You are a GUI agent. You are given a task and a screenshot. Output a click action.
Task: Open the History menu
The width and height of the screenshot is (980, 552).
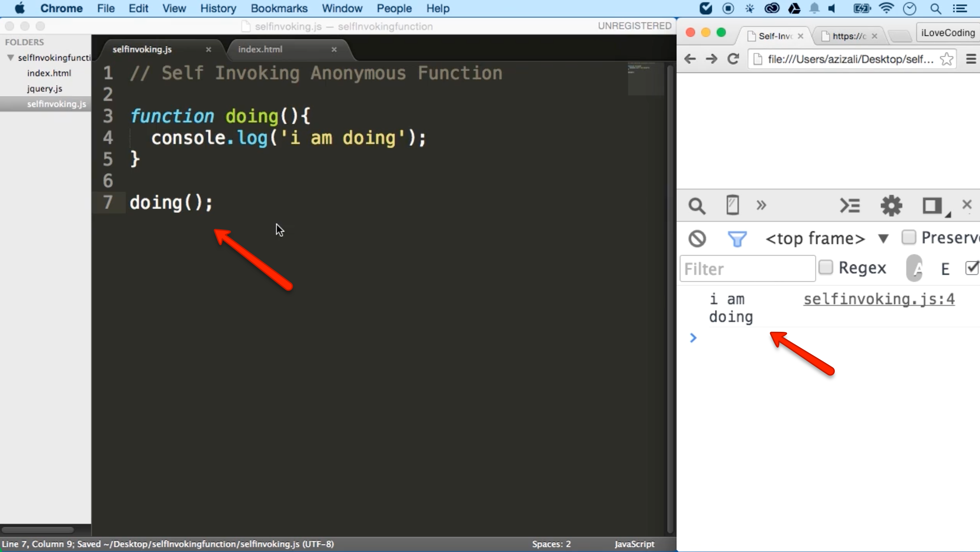(218, 8)
